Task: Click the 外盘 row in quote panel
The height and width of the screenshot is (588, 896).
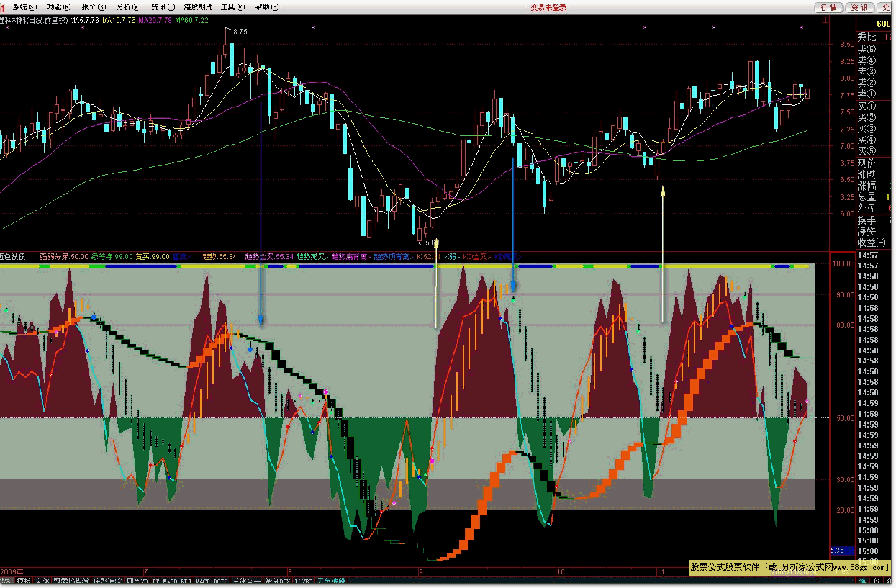Action: click(874, 208)
